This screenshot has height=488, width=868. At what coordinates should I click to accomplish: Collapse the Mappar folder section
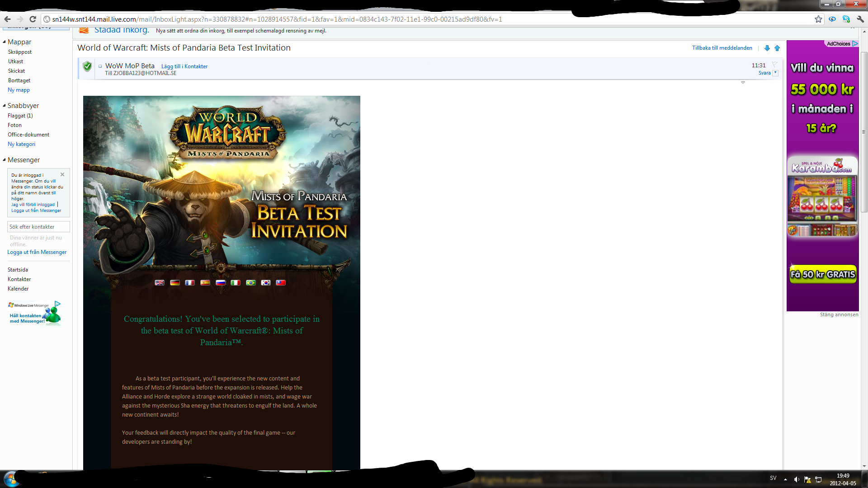click(x=4, y=42)
